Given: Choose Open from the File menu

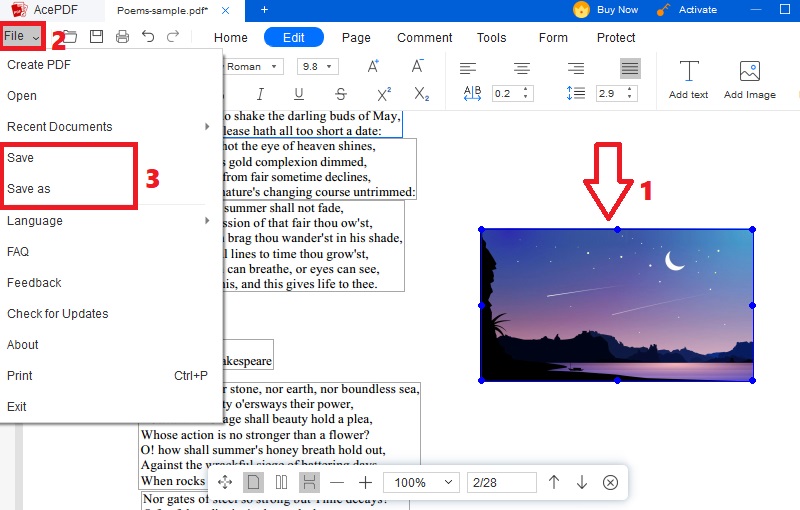Looking at the screenshot, I should (x=112, y=96).
